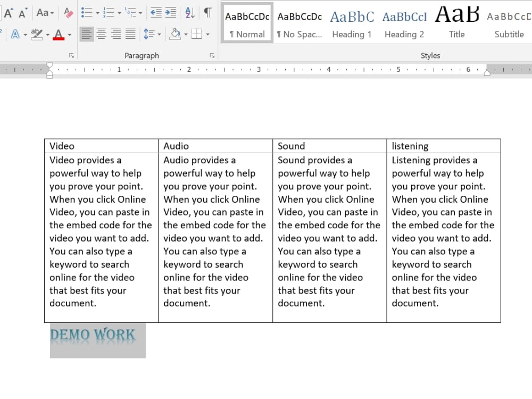Clear all formatting with eraser icon
Viewport: 532px width, 399px height.
(x=69, y=13)
